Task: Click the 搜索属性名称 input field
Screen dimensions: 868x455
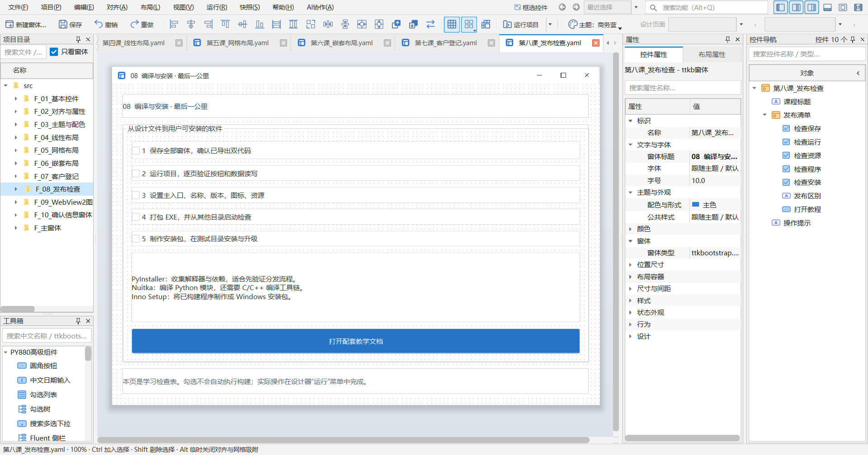Action: (683, 88)
